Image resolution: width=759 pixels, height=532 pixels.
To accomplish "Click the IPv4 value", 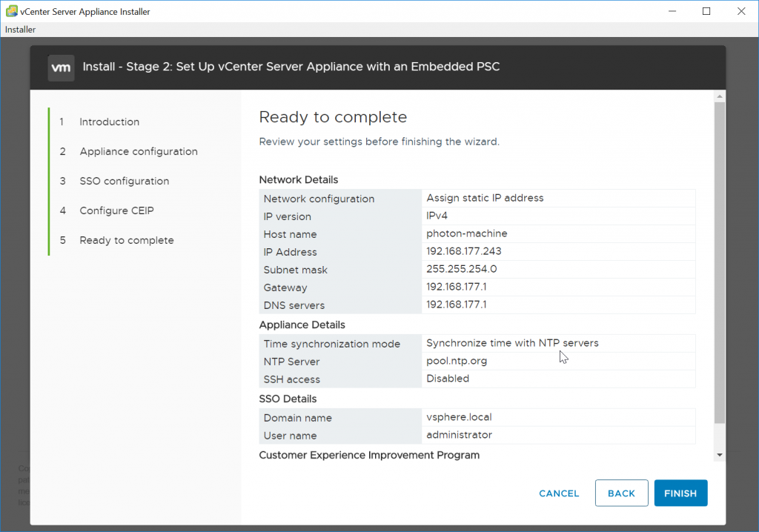I will (x=437, y=216).
